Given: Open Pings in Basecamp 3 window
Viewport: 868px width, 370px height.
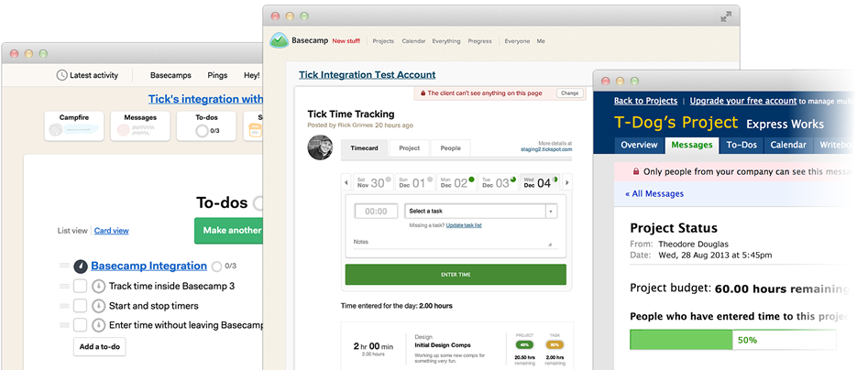Looking at the screenshot, I should click(x=217, y=75).
